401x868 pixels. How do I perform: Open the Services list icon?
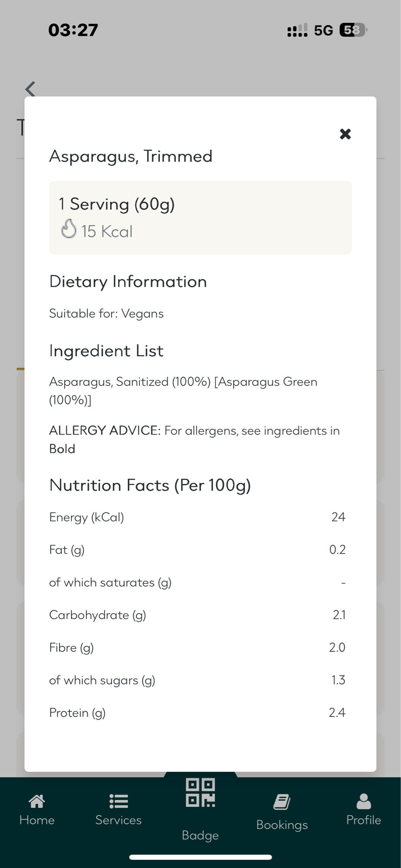[118, 801]
